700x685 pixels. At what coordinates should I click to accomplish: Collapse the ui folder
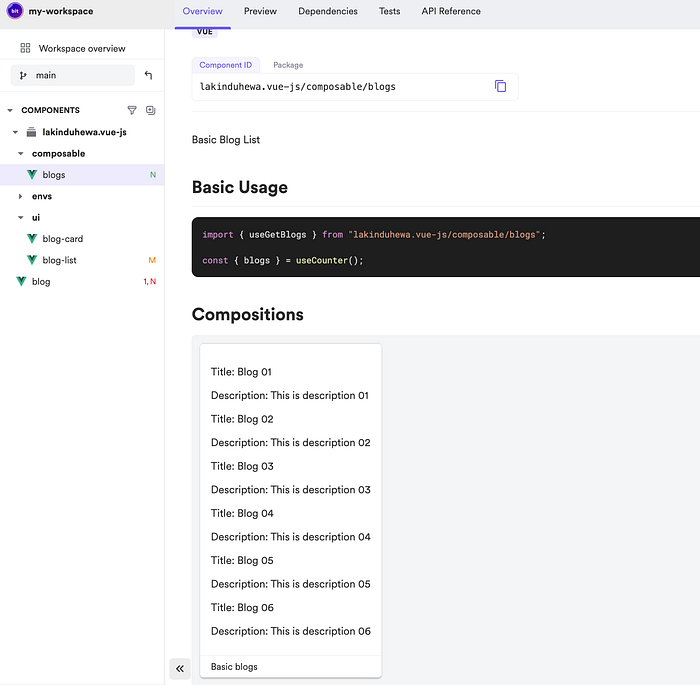21,217
